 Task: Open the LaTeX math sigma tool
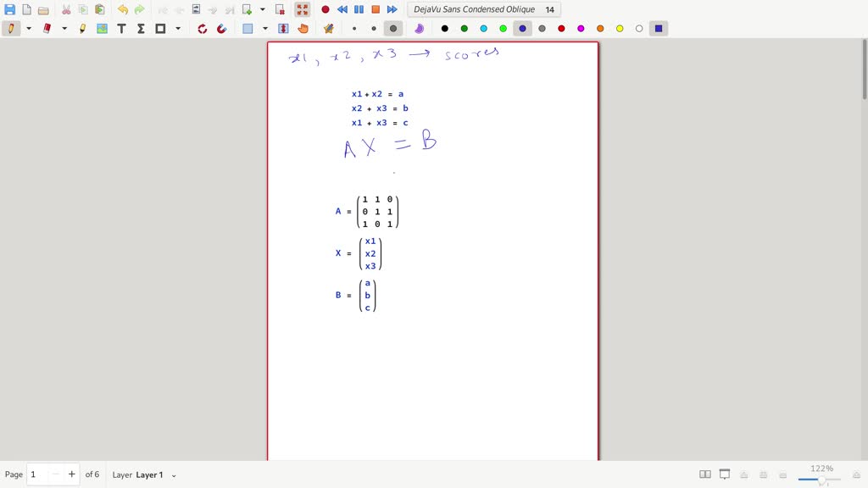141,28
